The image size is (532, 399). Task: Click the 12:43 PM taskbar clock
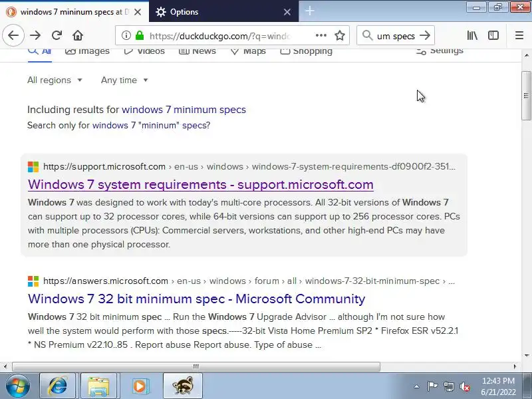click(x=498, y=386)
